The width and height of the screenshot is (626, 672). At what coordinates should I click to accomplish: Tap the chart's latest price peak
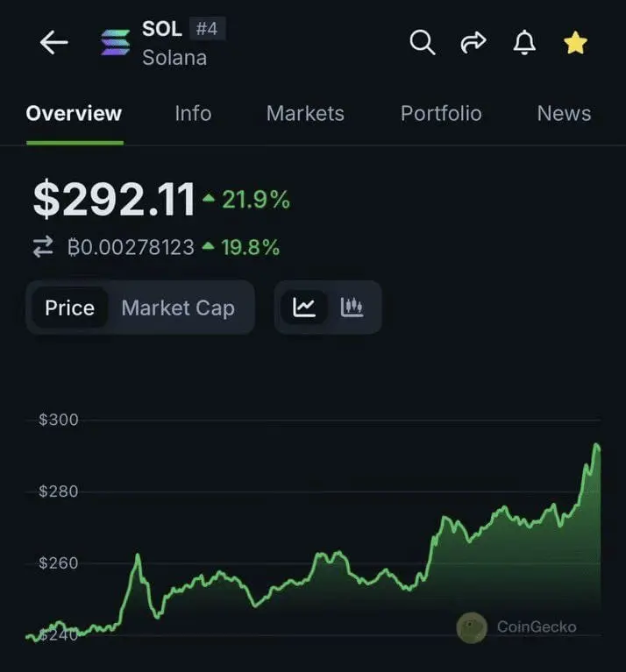click(596, 446)
